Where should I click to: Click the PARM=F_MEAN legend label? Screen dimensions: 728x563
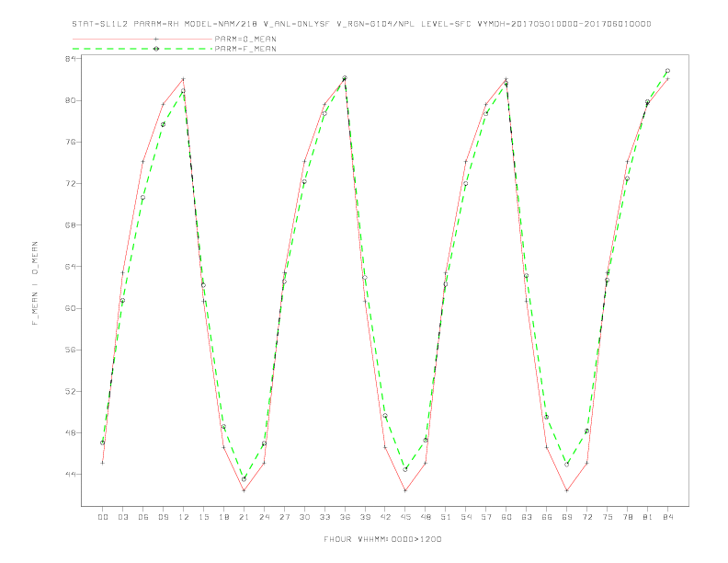[245, 49]
